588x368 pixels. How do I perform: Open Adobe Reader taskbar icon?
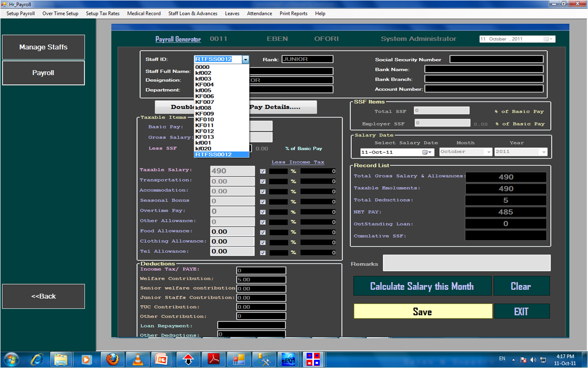click(213, 359)
